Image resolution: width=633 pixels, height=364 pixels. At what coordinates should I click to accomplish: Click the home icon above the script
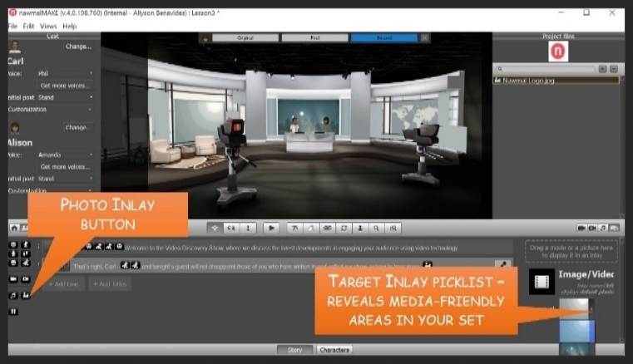pos(14,228)
